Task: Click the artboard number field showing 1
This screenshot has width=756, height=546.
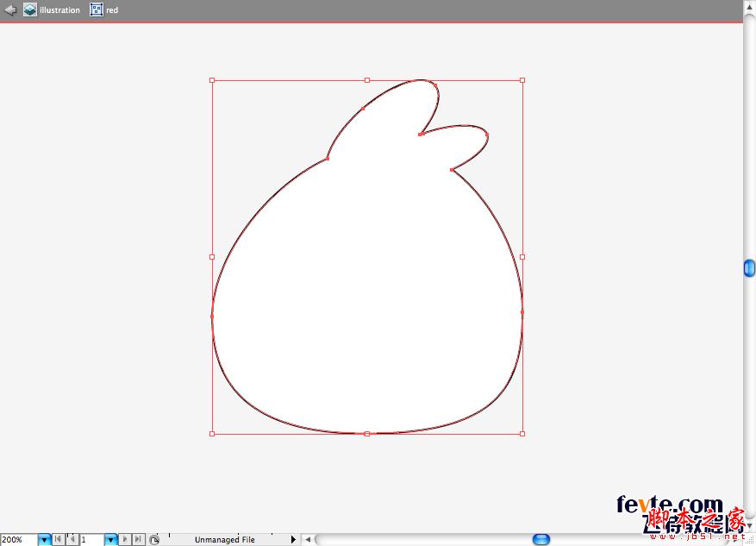Action: tap(91, 540)
